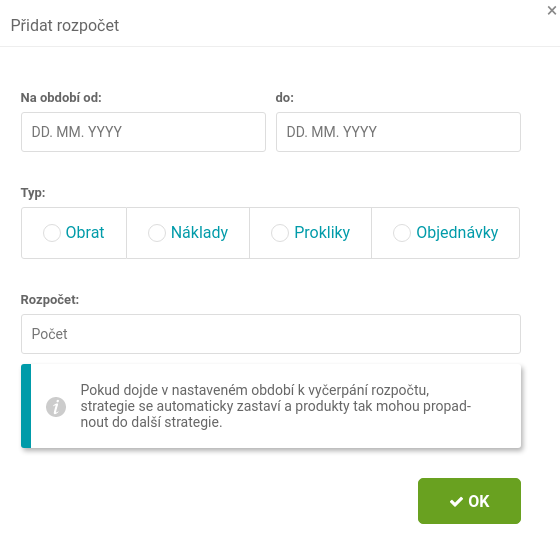Click the notice text about vyčerpání rozpočtu
The height and width of the screenshot is (560, 560).
tap(276, 406)
